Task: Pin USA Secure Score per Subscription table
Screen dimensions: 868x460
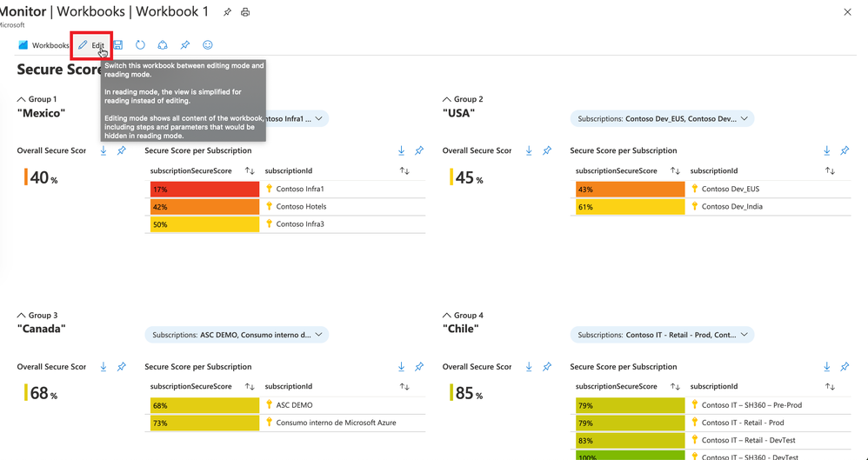Action: click(845, 150)
